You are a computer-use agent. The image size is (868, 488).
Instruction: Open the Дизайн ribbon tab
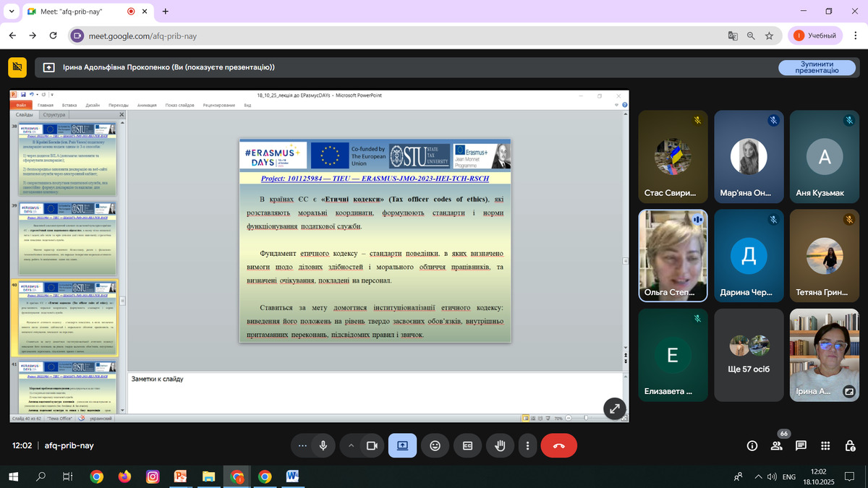pos(93,105)
